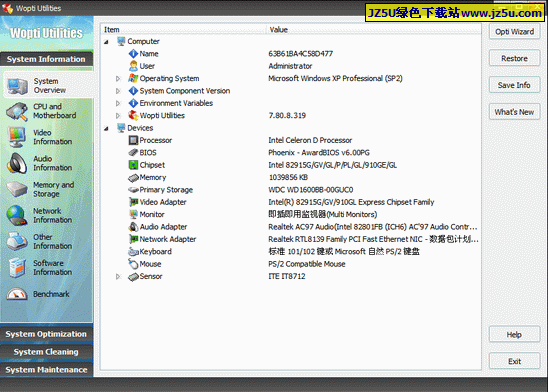The width and height of the screenshot is (548, 392).
Task: Click the Chipset row icon
Action: click(x=133, y=165)
